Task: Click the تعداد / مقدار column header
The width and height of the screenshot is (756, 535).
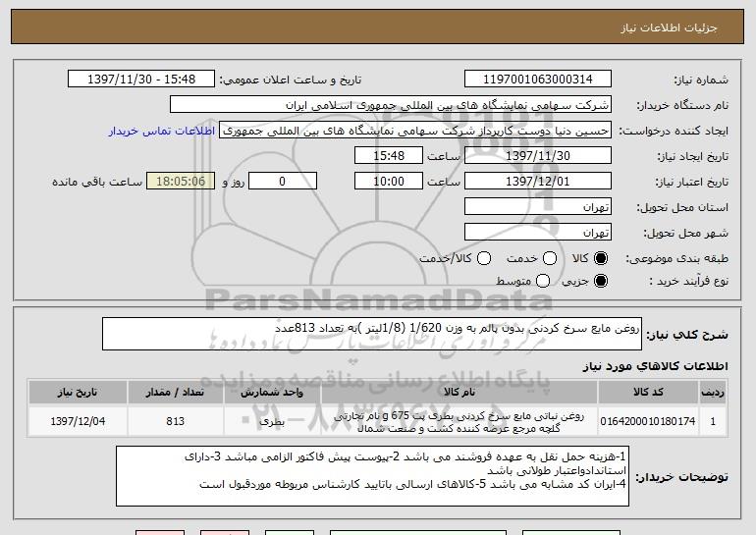Action: click(175, 393)
